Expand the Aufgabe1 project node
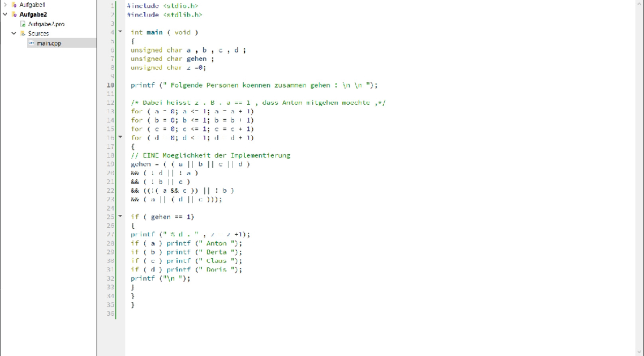Screen dimensions: 644x356 pos(5,5)
